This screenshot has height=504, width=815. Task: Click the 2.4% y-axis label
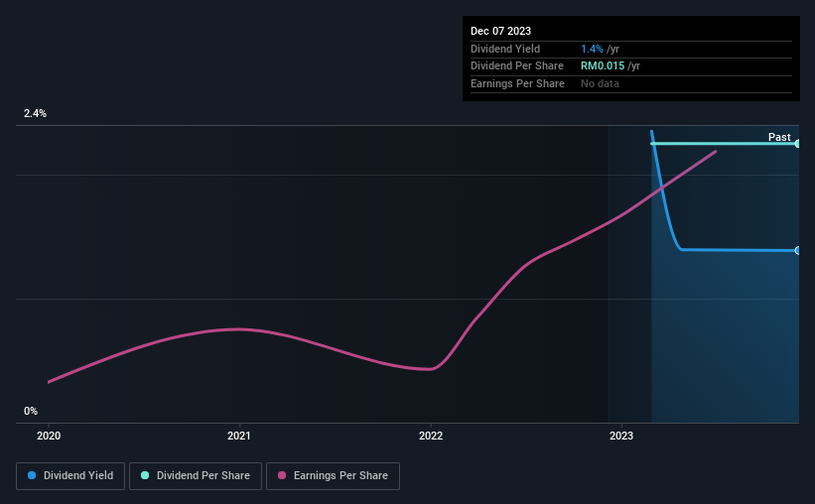click(35, 113)
